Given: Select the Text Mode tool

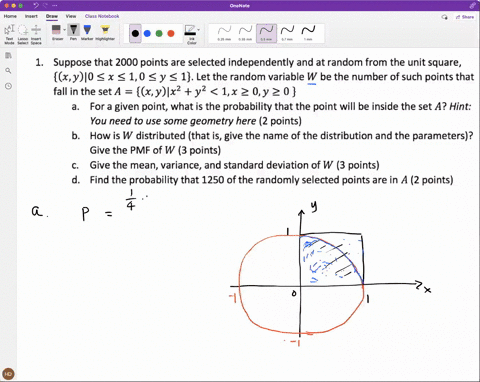Looking at the screenshot, I should pyautogui.click(x=9, y=34).
